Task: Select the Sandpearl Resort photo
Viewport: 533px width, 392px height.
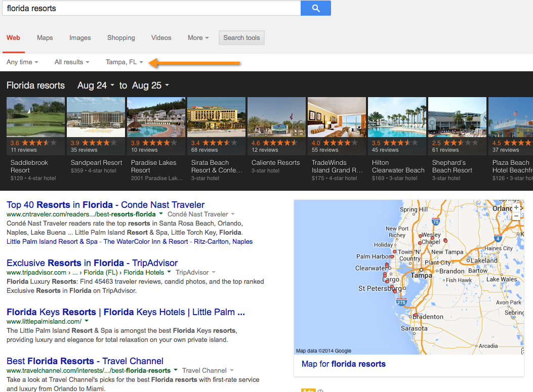Action: pos(96,117)
